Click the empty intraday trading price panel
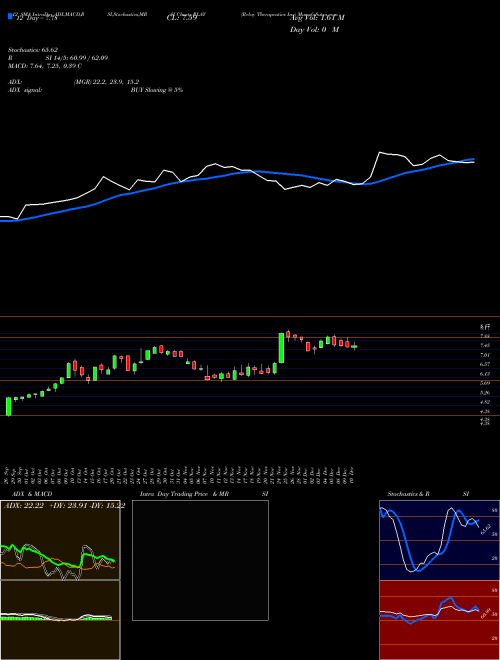This screenshot has width=500, height=660. click(x=200, y=560)
